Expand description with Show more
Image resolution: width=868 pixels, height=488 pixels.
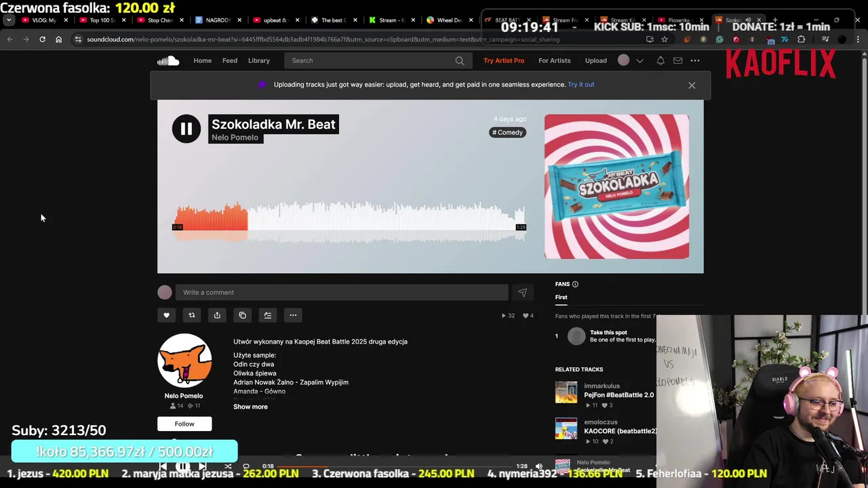coord(250,407)
